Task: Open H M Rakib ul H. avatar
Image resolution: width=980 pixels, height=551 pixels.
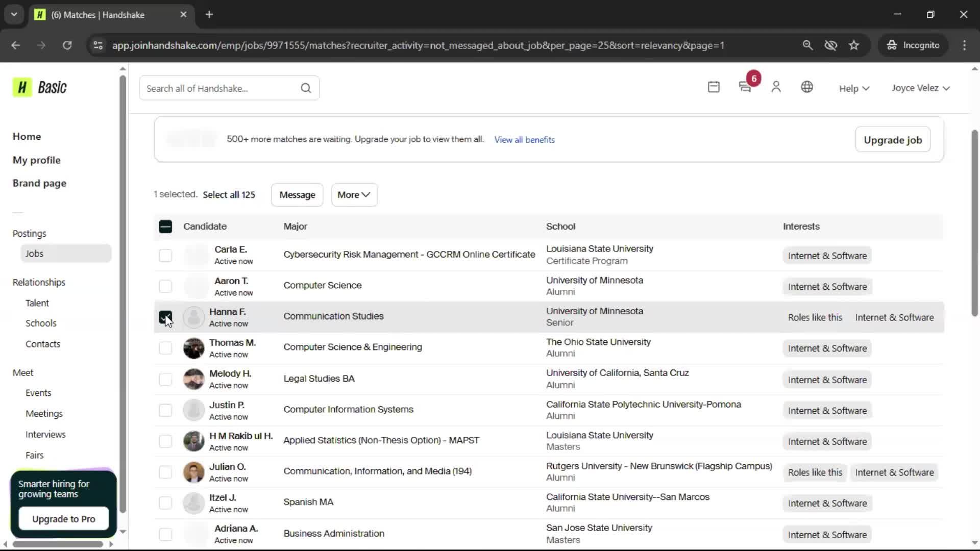Action: (194, 441)
